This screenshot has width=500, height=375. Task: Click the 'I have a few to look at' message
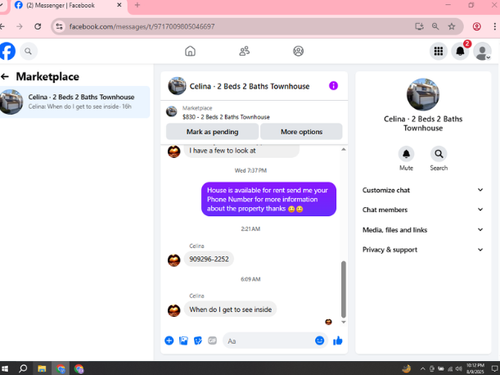tap(241, 151)
